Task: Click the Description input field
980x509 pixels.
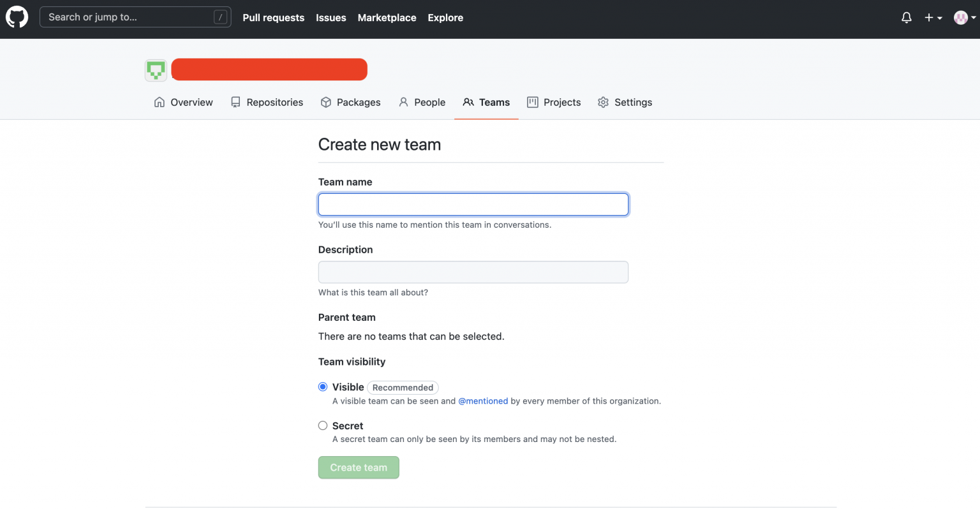Action: (x=473, y=272)
